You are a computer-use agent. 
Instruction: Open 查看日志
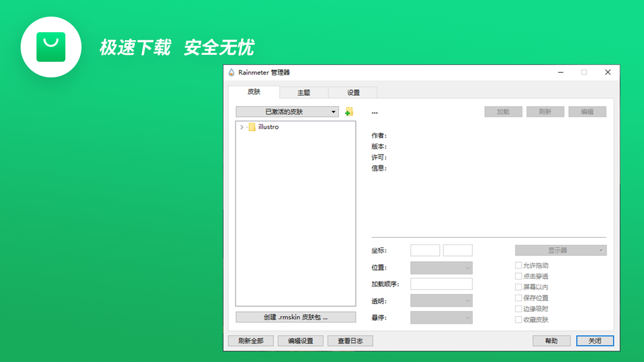(x=351, y=341)
